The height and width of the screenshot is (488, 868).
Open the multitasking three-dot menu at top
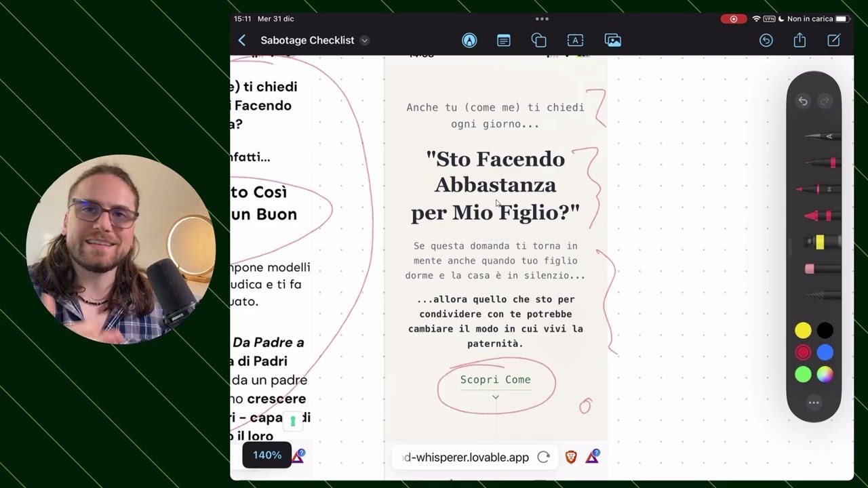(x=542, y=19)
